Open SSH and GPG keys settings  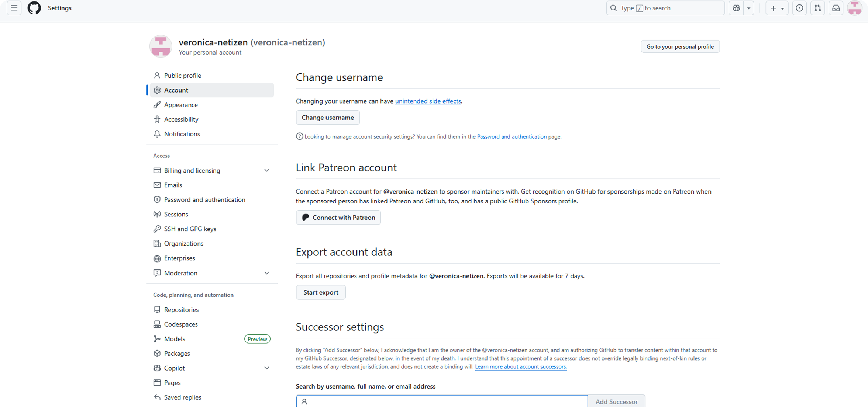212,229
